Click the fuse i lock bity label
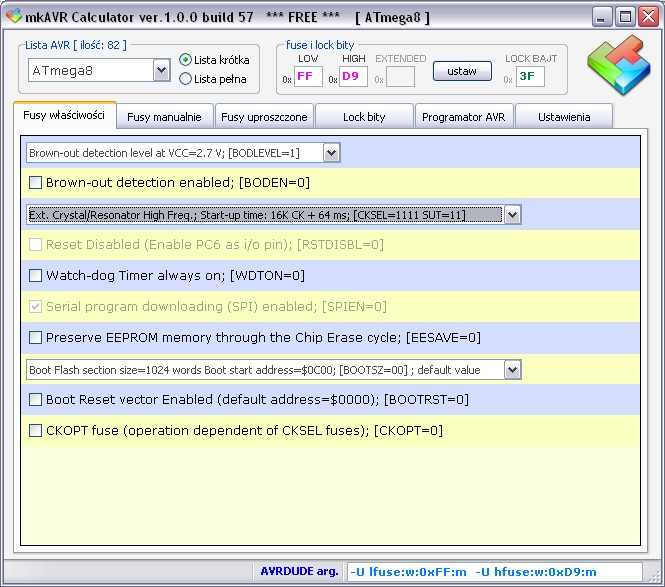 tap(320, 45)
